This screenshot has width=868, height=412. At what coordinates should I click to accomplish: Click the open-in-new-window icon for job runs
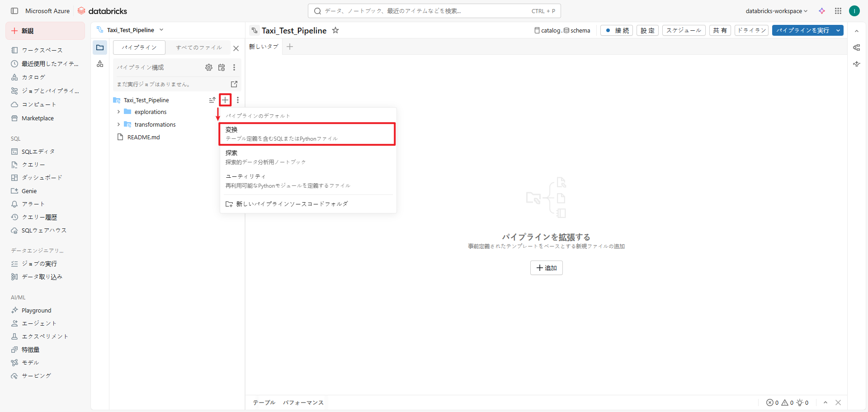pyautogui.click(x=234, y=84)
